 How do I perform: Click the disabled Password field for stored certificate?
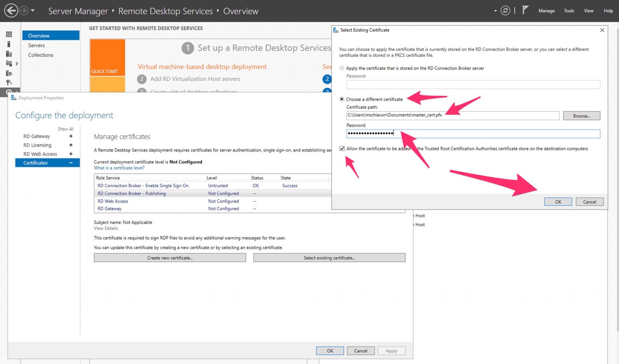coord(473,85)
